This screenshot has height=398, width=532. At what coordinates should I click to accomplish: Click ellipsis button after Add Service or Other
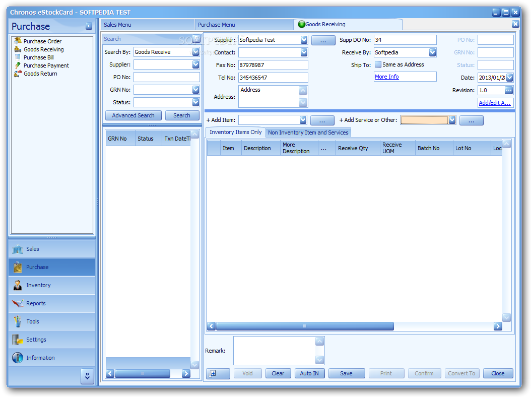471,120
